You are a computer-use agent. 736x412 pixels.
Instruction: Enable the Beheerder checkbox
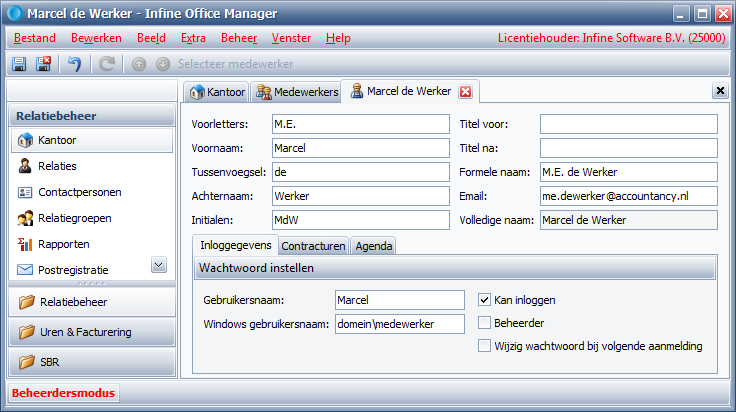484,323
